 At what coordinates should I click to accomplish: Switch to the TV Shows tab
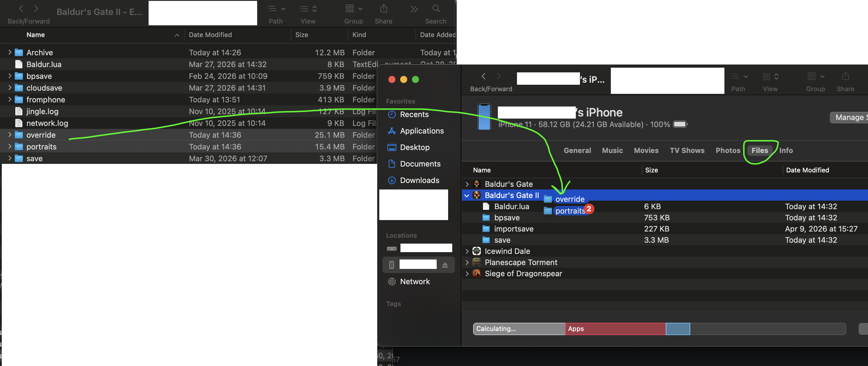point(687,151)
